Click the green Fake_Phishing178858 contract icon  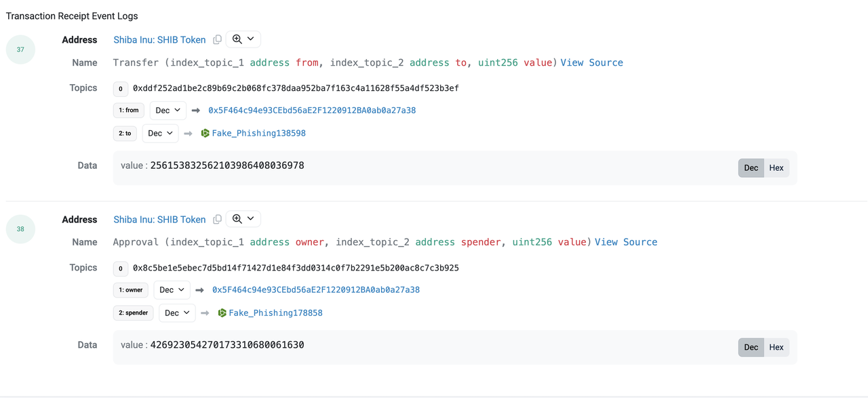pyautogui.click(x=222, y=313)
